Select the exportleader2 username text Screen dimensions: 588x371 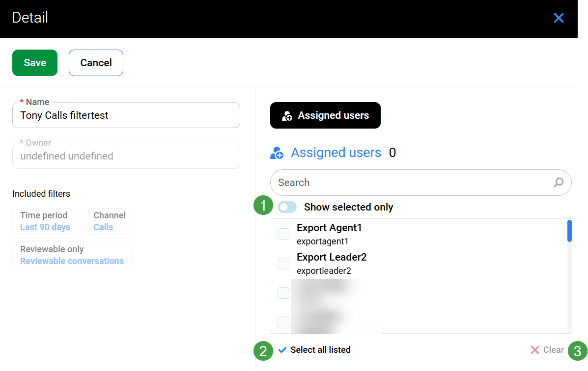tap(324, 270)
